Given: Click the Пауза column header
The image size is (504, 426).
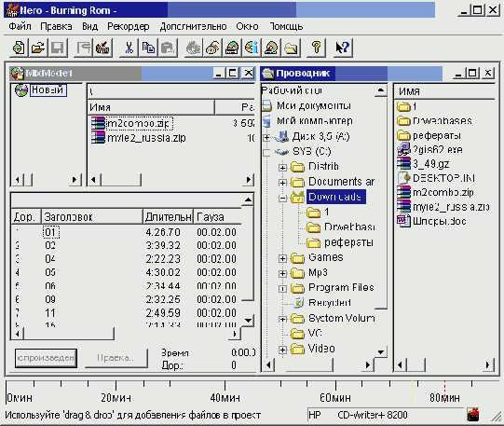Looking at the screenshot, I should point(218,216).
